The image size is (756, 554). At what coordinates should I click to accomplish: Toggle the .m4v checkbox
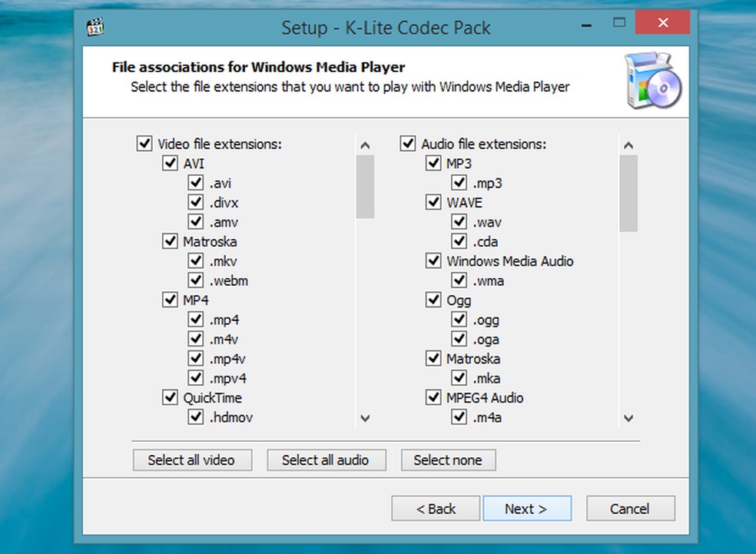(195, 339)
